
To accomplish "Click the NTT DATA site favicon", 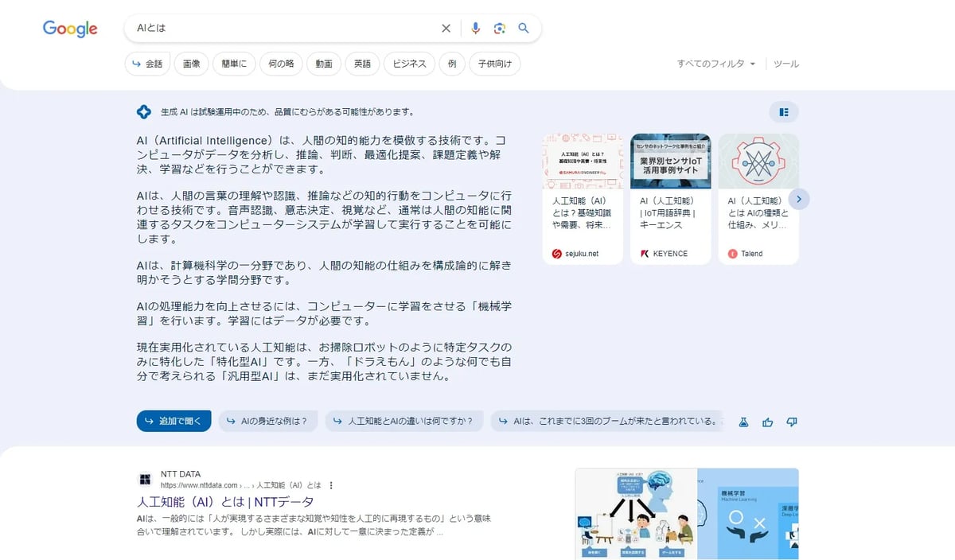I will [x=145, y=479].
